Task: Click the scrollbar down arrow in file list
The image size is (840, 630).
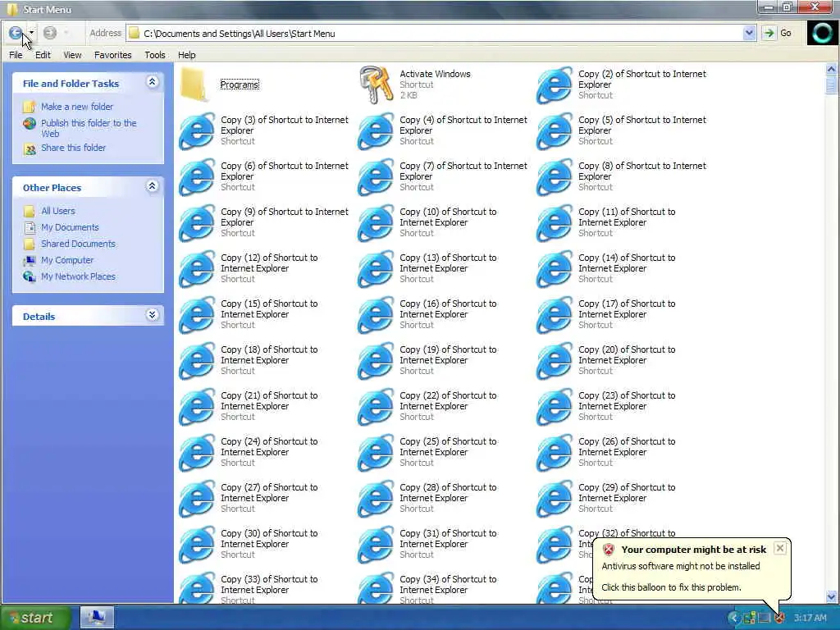Action: point(831,596)
